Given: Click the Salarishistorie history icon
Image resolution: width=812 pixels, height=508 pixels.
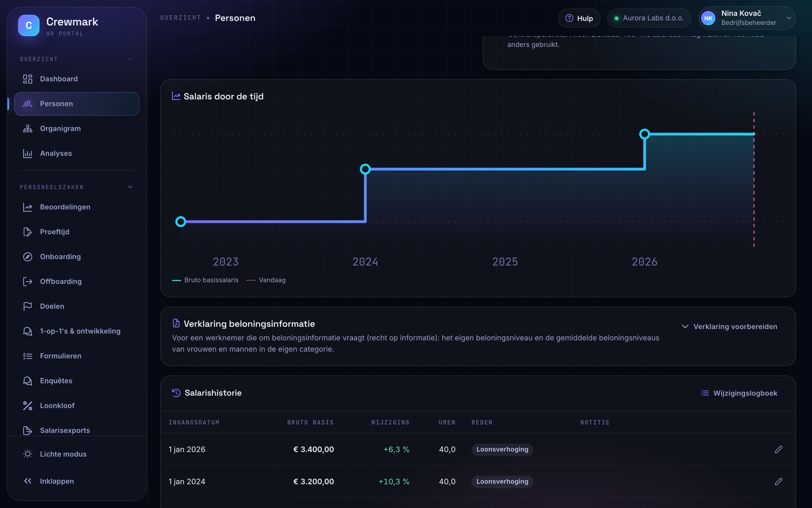Looking at the screenshot, I should (x=176, y=393).
